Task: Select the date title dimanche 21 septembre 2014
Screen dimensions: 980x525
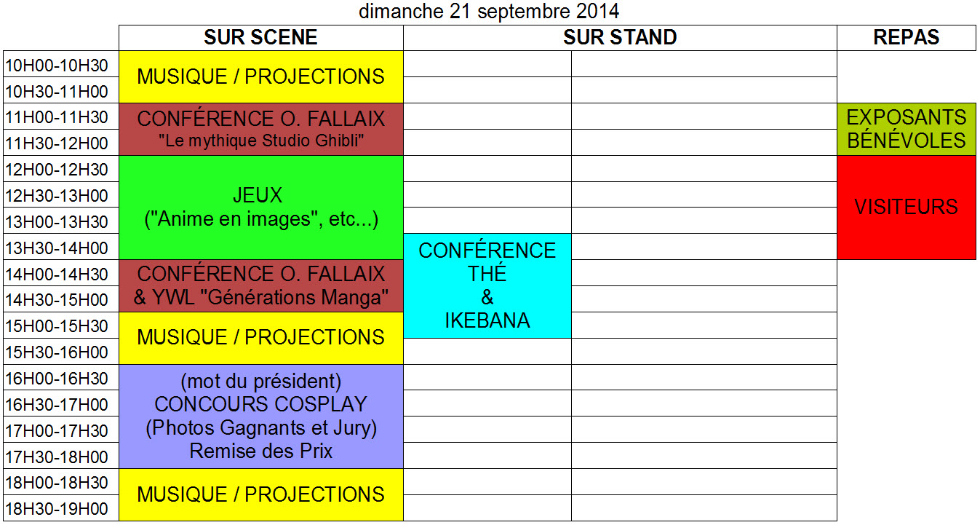Action: pos(489,12)
